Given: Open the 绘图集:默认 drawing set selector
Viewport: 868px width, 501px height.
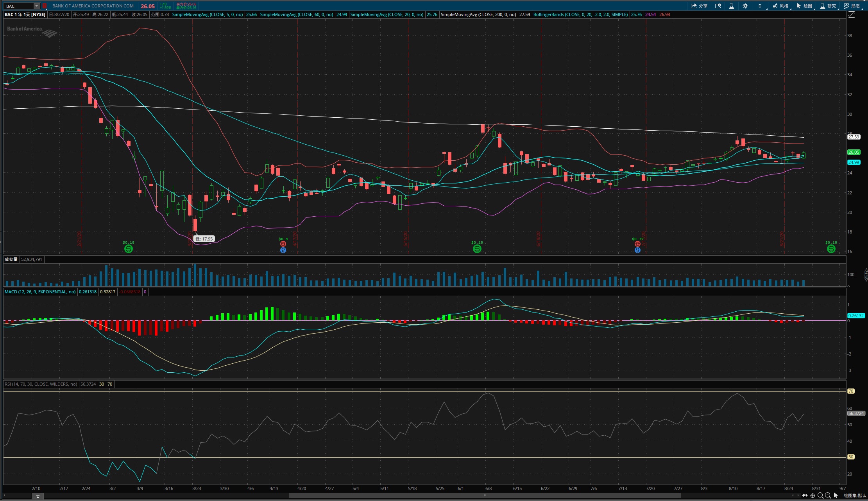Looking at the screenshot, I should [855, 496].
